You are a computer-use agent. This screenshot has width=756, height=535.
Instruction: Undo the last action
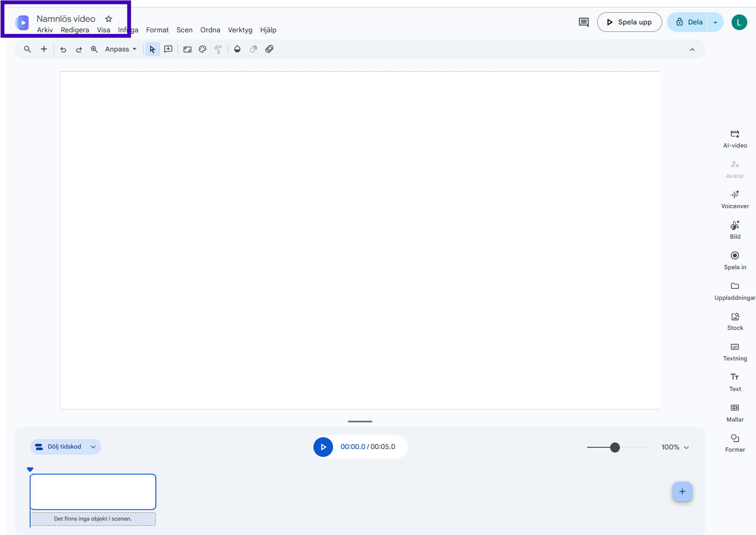pyautogui.click(x=63, y=49)
